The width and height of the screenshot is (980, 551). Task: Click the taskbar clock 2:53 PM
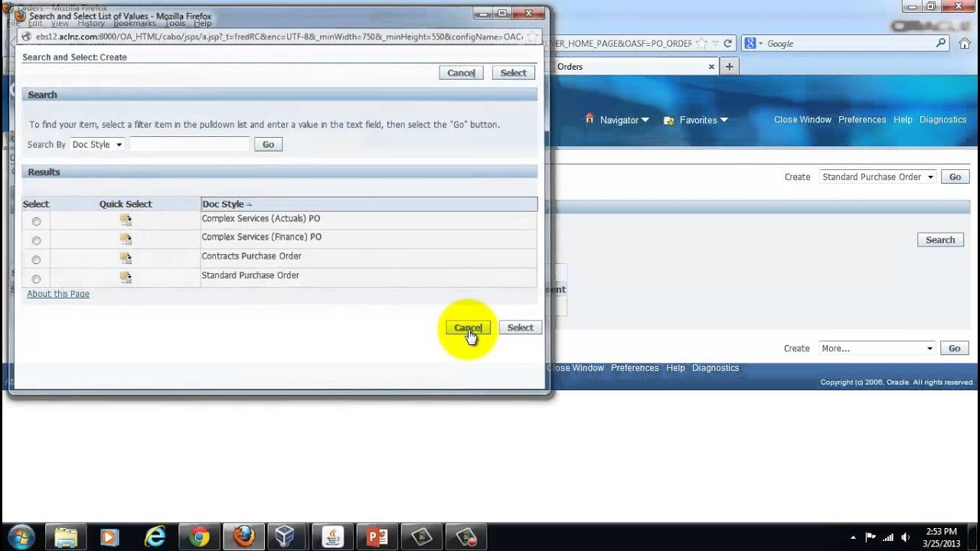(939, 532)
